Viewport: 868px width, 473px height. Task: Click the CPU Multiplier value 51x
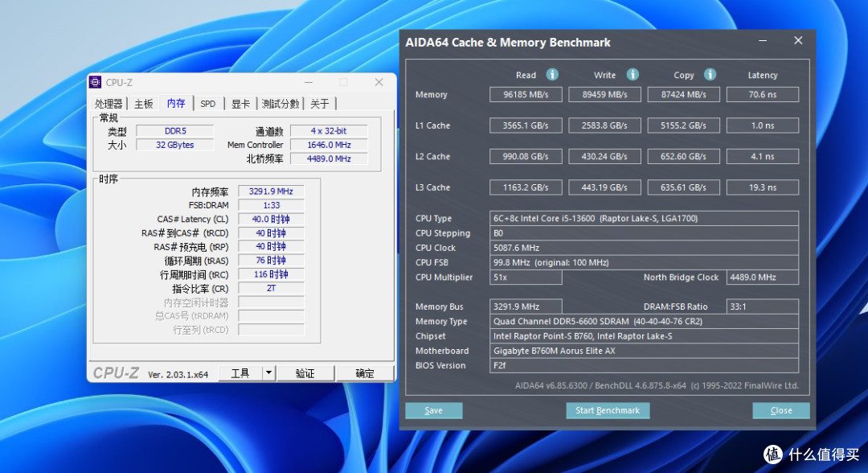(x=526, y=278)
